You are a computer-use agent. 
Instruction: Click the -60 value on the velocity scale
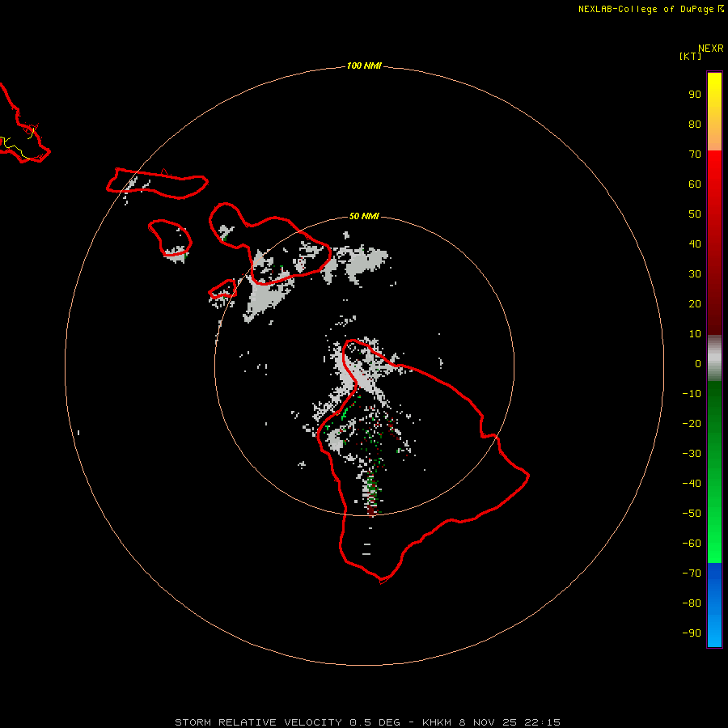click(x=692, y=544)
